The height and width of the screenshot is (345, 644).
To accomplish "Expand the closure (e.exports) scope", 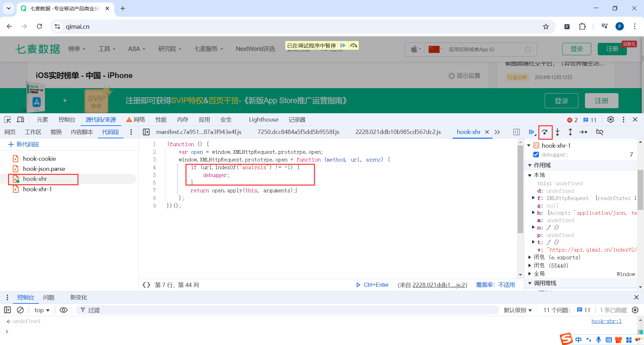I will 530,257.
